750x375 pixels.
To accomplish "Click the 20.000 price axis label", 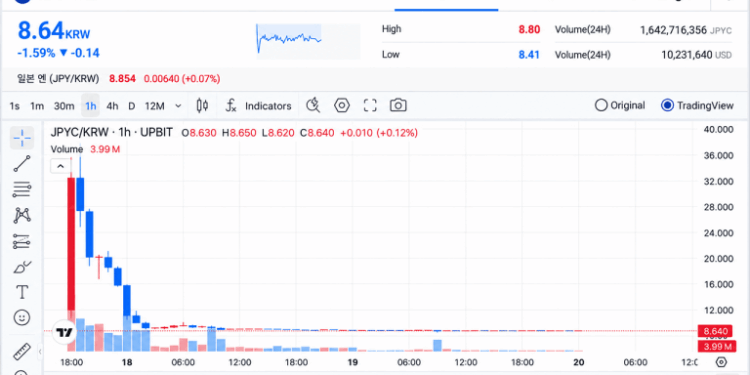I will coord(719,259).
